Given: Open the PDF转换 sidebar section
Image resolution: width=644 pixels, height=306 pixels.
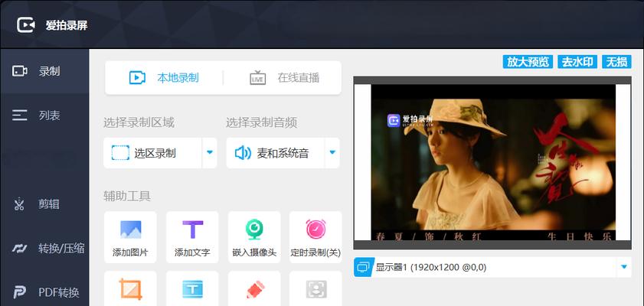Looking at the screenshot, I should tap(44, 292).
